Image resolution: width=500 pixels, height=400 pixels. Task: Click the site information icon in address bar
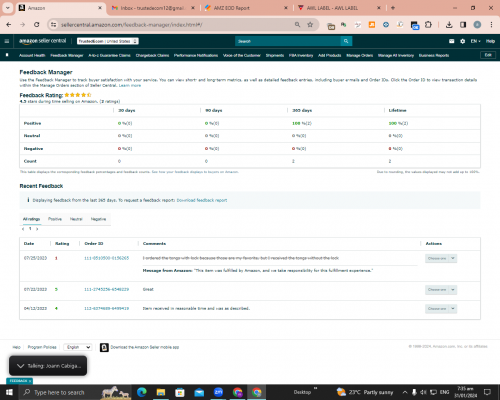[53, 24]
